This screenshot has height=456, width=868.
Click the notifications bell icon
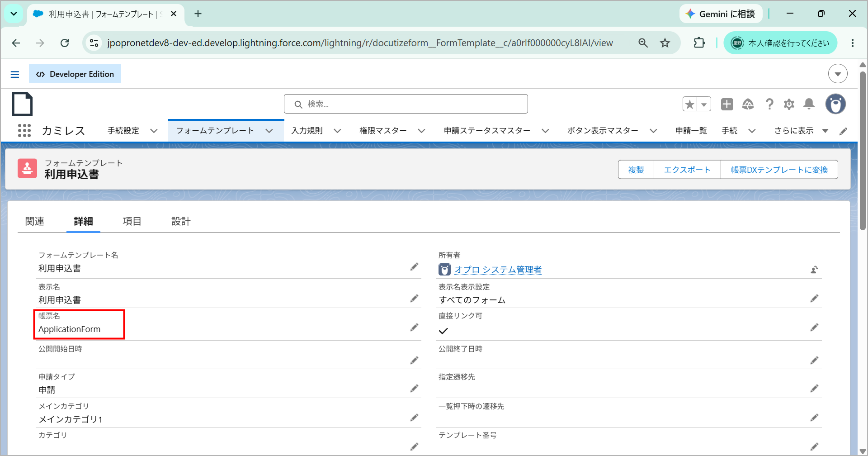(809, 104)
